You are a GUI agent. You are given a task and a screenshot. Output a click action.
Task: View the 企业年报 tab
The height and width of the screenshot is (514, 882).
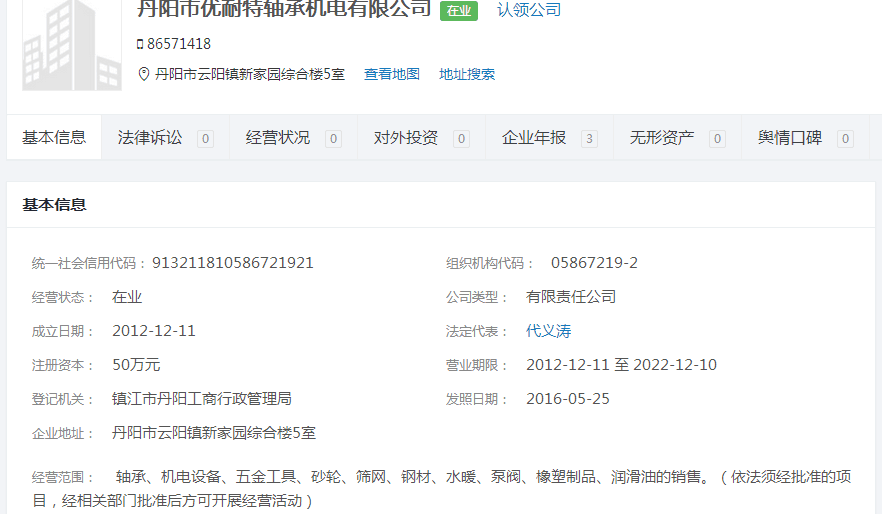click(534, 138)
